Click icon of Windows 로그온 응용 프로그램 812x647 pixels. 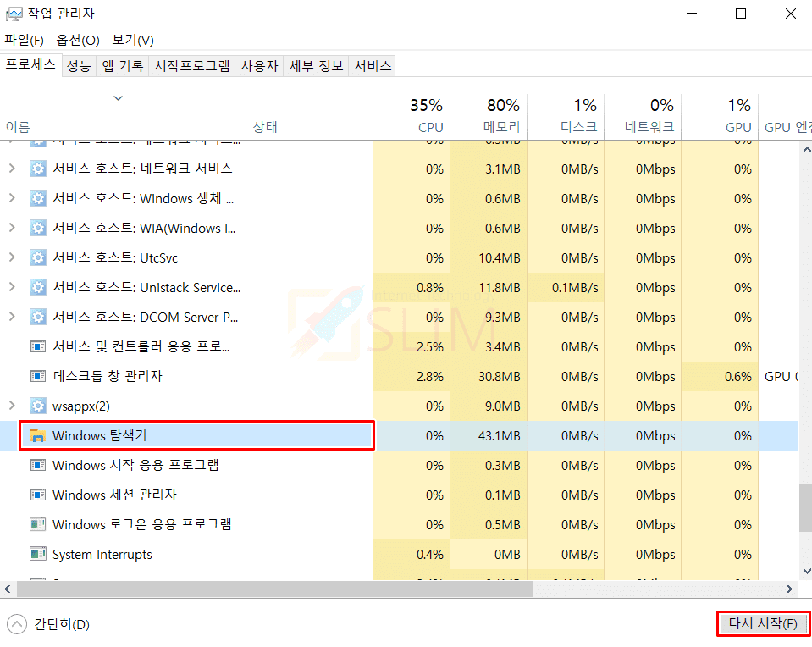[x=38, y=524]
